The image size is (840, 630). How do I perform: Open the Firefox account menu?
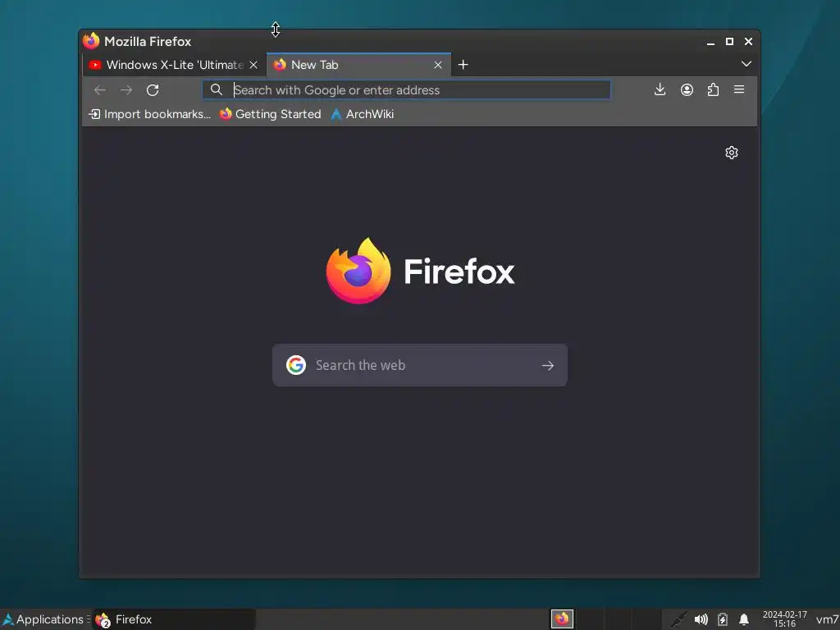687,89
